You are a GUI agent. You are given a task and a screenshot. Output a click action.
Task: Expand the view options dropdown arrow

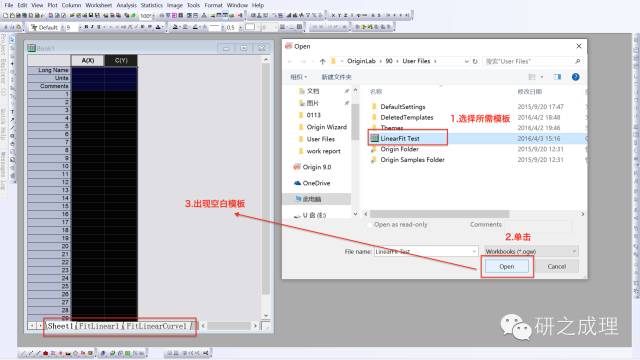[x=542, y=77]
